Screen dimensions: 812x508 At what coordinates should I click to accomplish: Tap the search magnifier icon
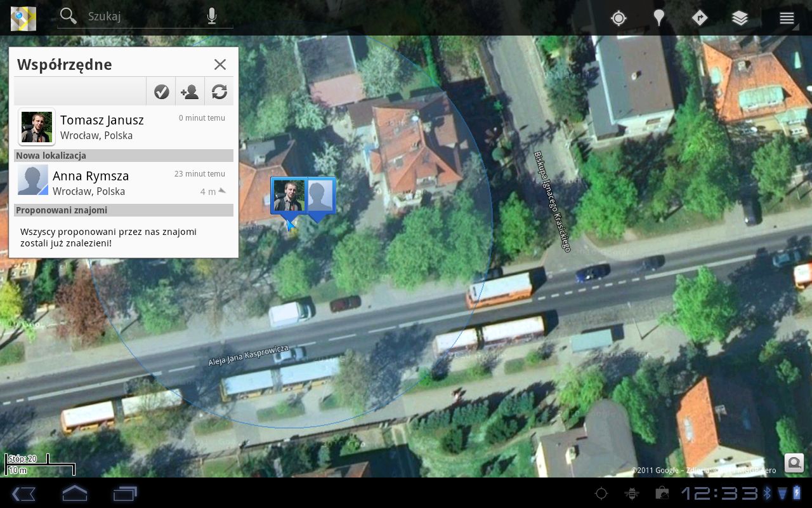click(68, 17)
